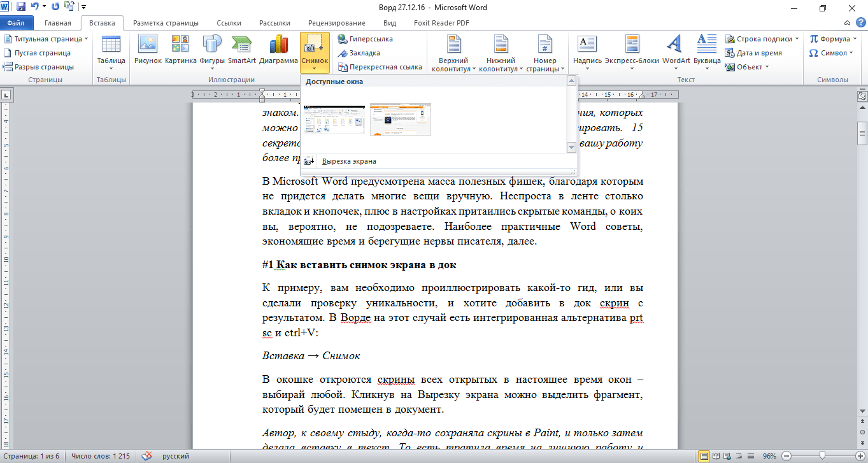
Task: Click the tab selector at ruler corner
Action: (x=6, y=95)
